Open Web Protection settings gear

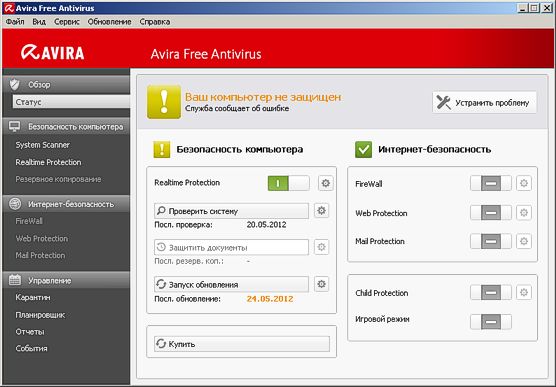pyautogui.click(x=524, y=212)
